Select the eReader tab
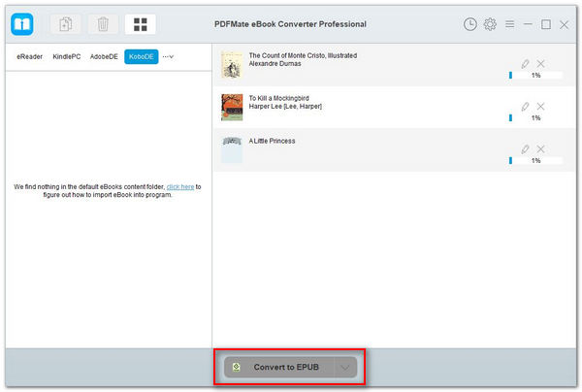582x392 pixels. (30, 57)
